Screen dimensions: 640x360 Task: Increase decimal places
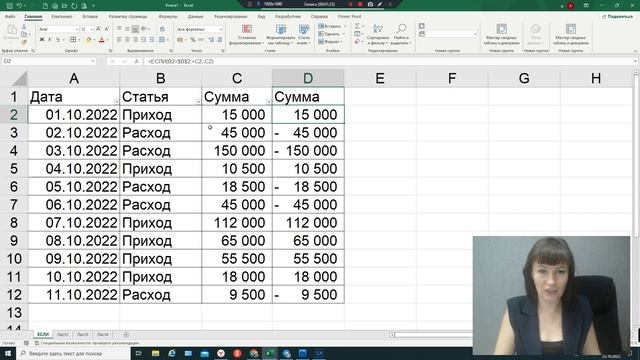pos(211,40)
